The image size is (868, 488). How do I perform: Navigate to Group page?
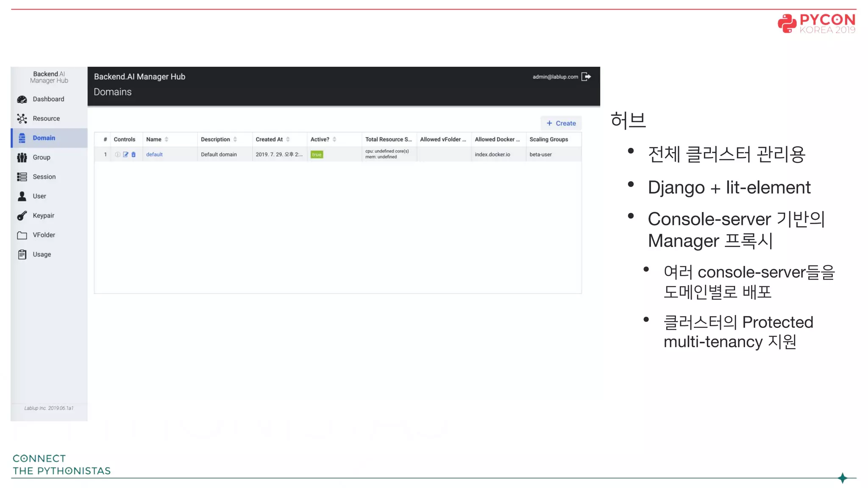pos(49,158)
